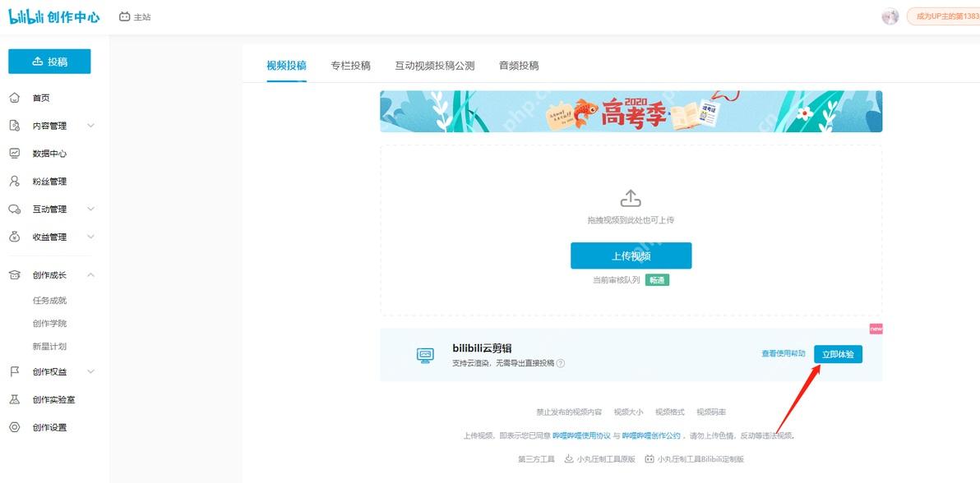Click the 拖拽视频到此处也可上传 text
Viewport: 980px width, 483px height.
coord(631,220)
